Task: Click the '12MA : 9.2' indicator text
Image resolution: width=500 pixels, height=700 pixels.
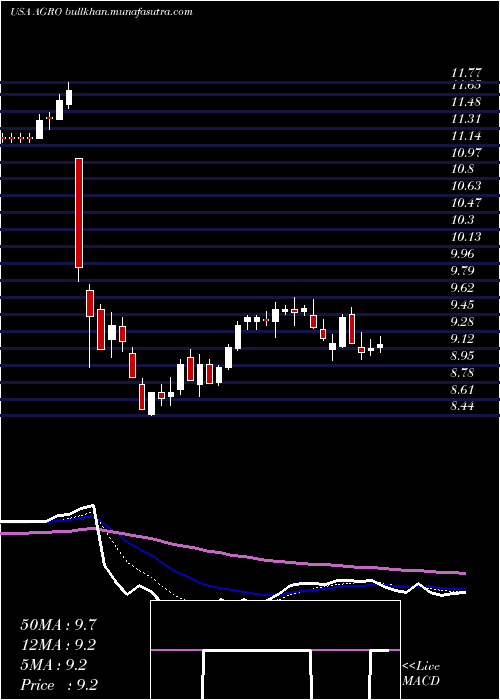Action: [x=58, y=645]
